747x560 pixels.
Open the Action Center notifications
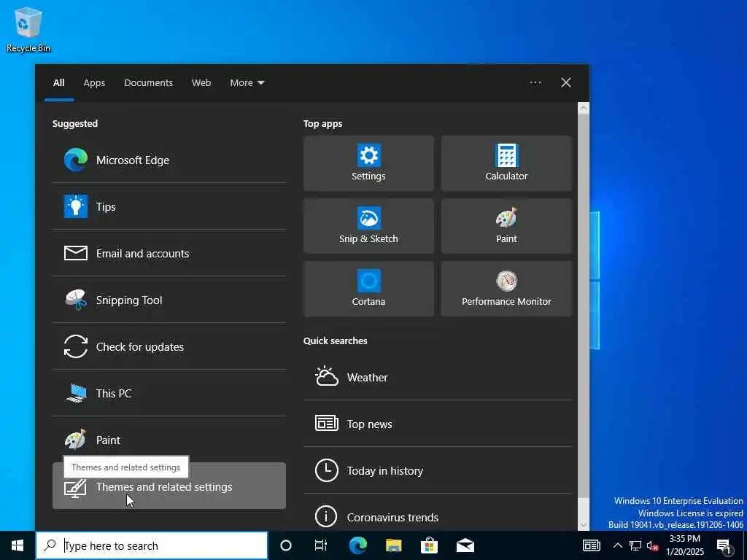[x=724, y=545]
